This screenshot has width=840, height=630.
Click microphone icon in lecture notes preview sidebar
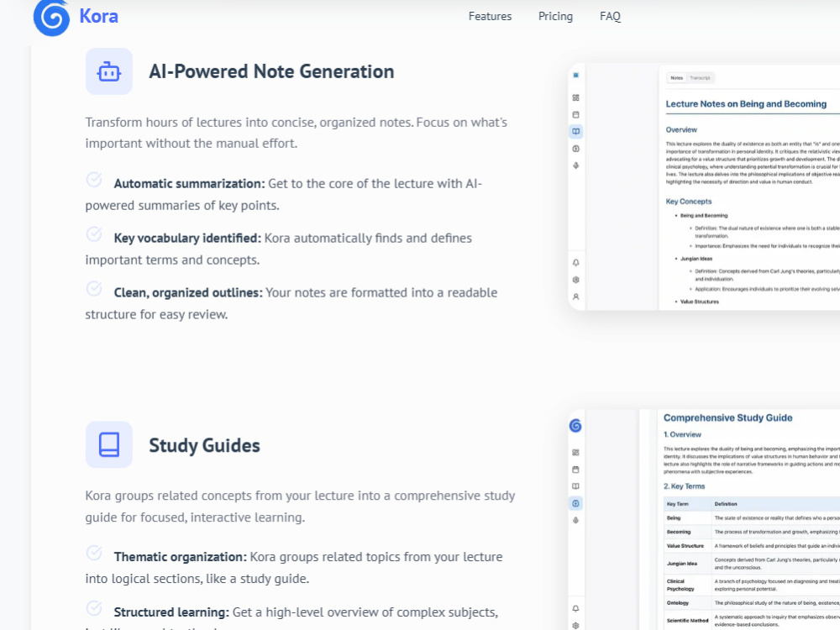pyautogui.click(x=576, y=165)
